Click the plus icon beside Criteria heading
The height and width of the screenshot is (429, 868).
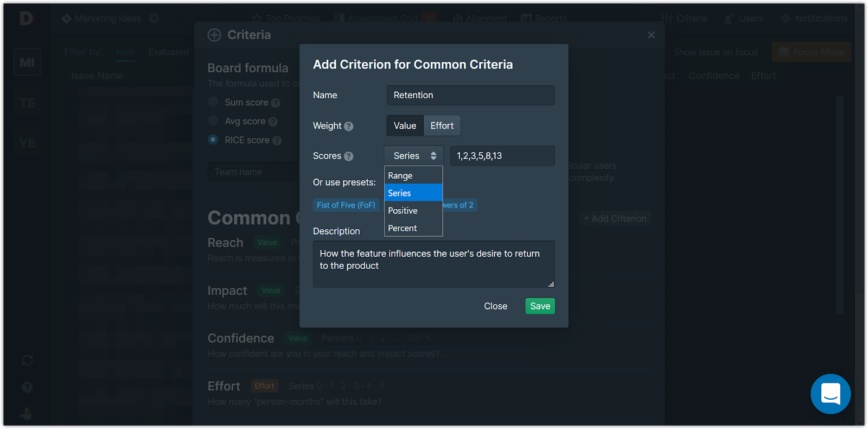(x=214, y=35)
